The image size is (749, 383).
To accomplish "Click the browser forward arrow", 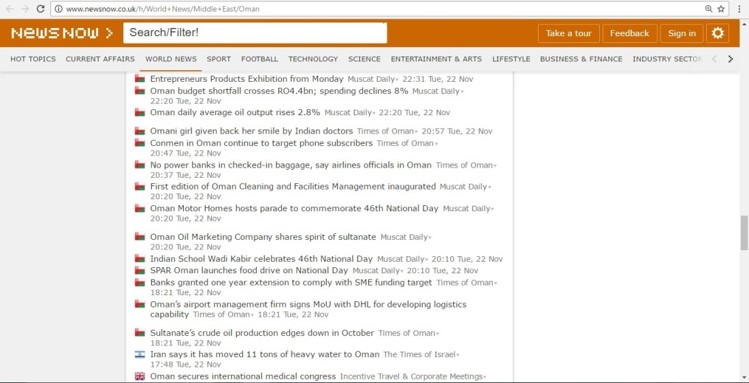I will click(x=25, y=9).
